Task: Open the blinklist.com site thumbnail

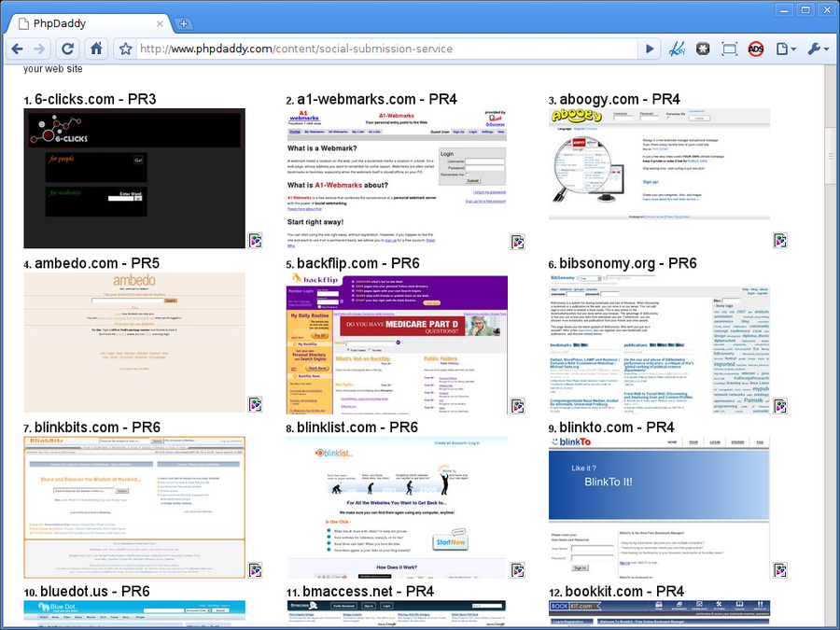Action: click(x=397, y=508)
